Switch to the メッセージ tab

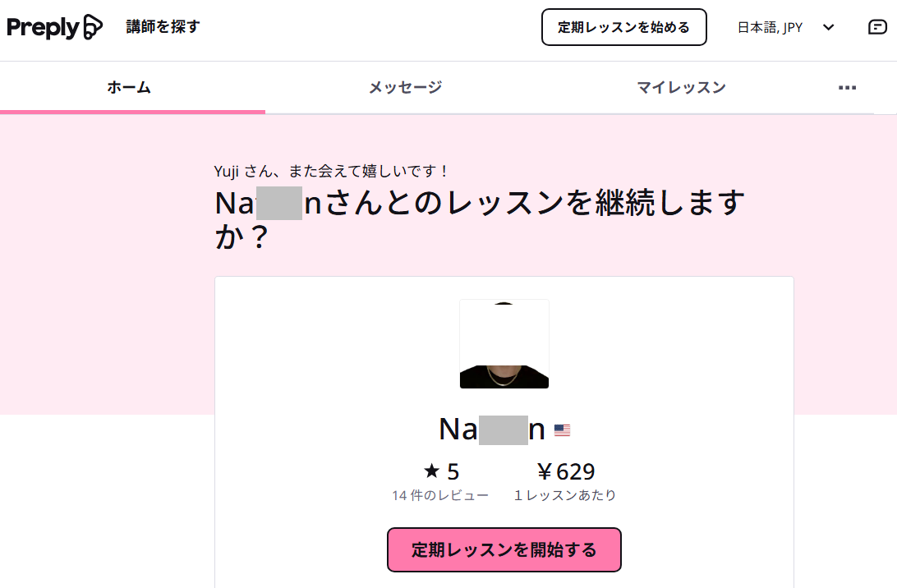405,87
